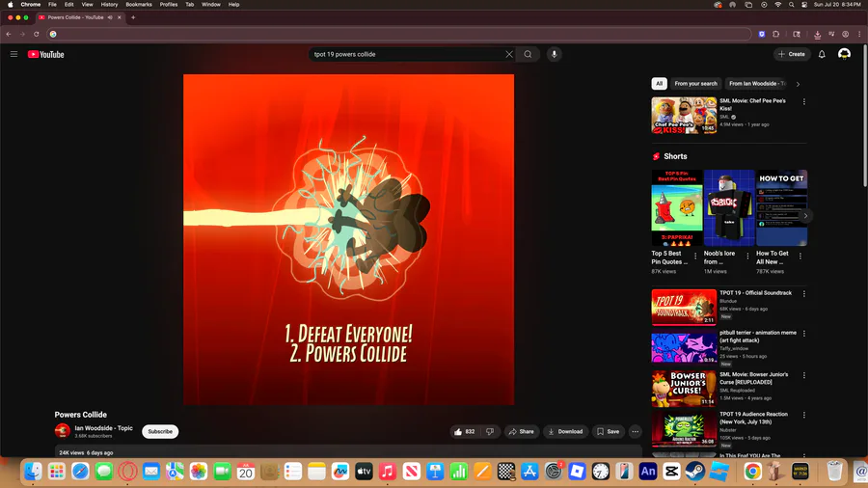Screen dimensions: 868x488
Task: Open Bowser Junior's Curse thumbnail
Action: [x=684, y=389]
